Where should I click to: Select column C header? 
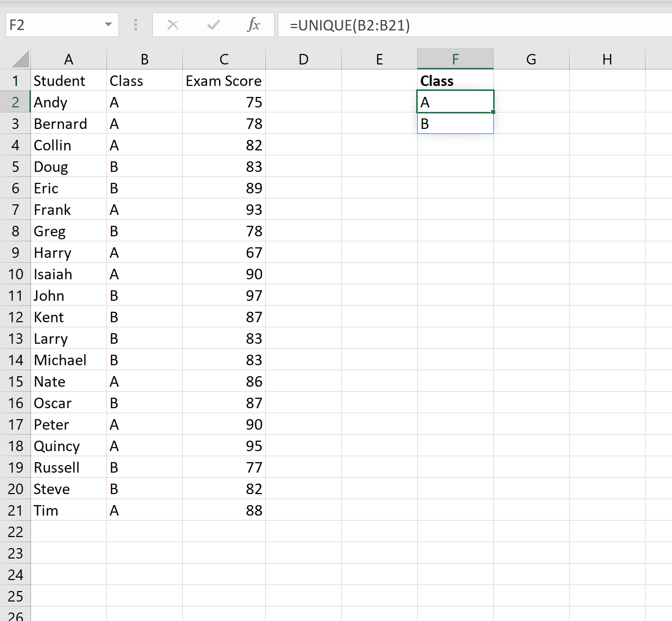pyautogui.click(x=224, y=59)
